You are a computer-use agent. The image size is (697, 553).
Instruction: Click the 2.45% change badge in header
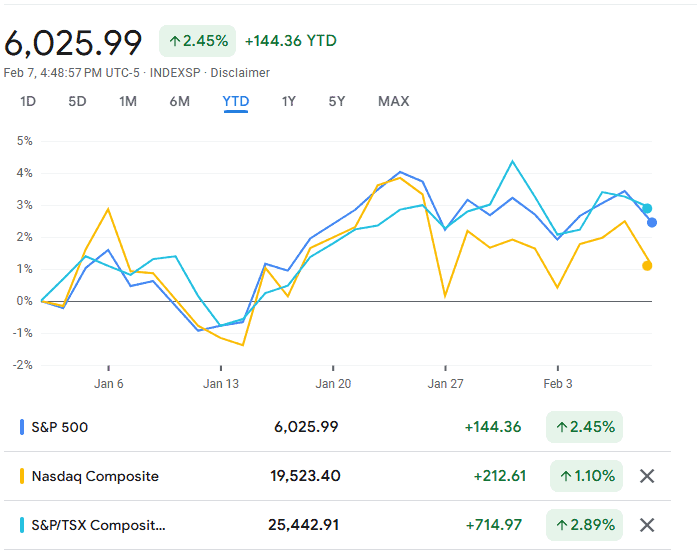197,41
